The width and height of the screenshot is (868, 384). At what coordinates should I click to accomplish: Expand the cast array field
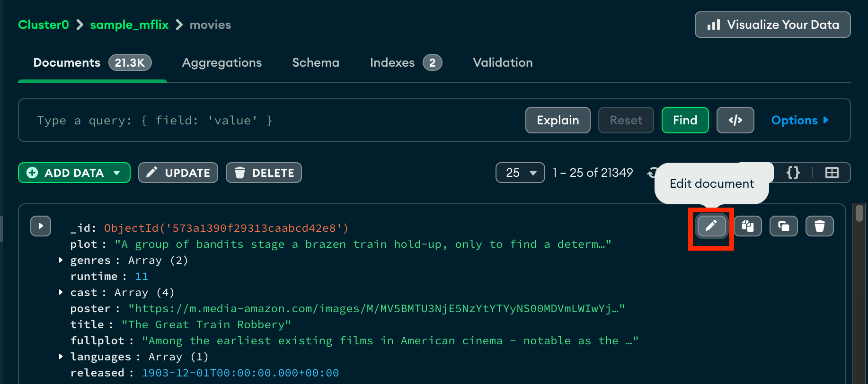click(x=61, y=292)
